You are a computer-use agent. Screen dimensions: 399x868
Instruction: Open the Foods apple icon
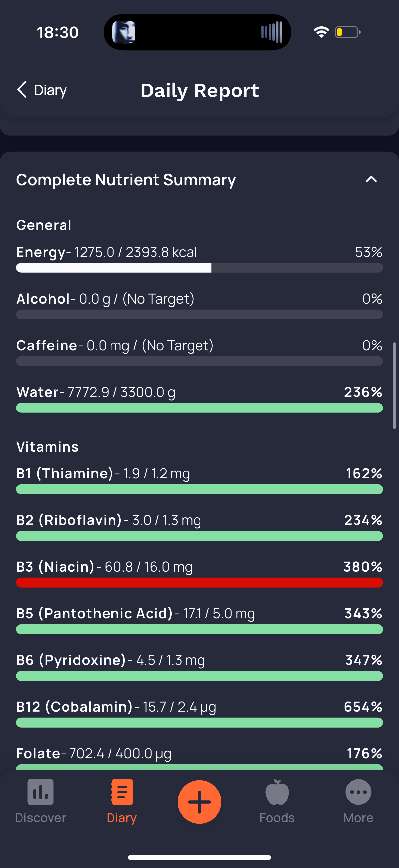click(277, 792)
